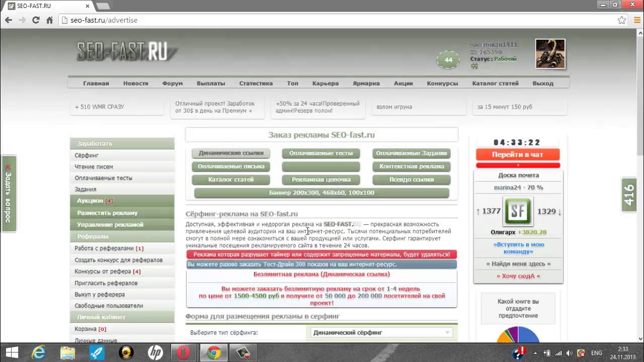Click '»Вступить в мою команду«' link
Screen dimensions: 644x362
(x=518, y=248)
